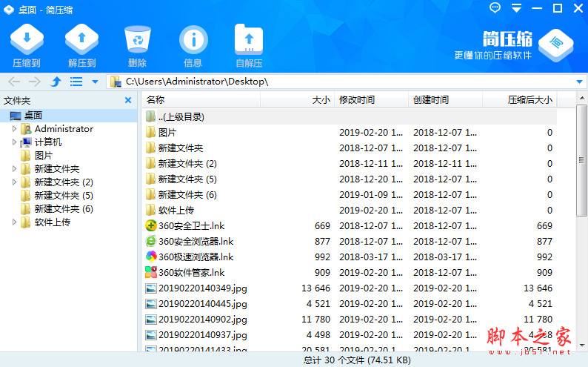
Task: Open the title bar menu arrow icon
Action: click(516, 8)
